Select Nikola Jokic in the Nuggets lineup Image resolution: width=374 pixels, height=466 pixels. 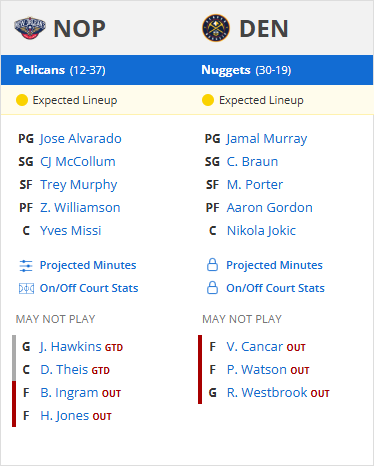coord(261,231)
